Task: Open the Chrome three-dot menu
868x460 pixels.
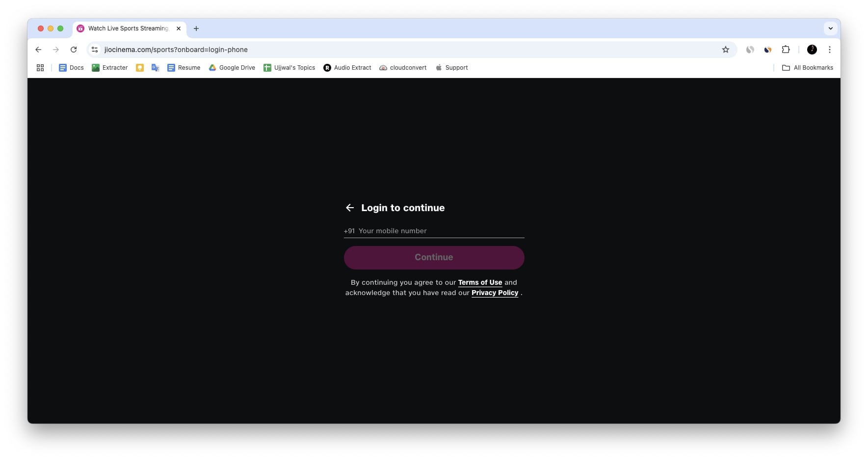Action: point(830,50)
